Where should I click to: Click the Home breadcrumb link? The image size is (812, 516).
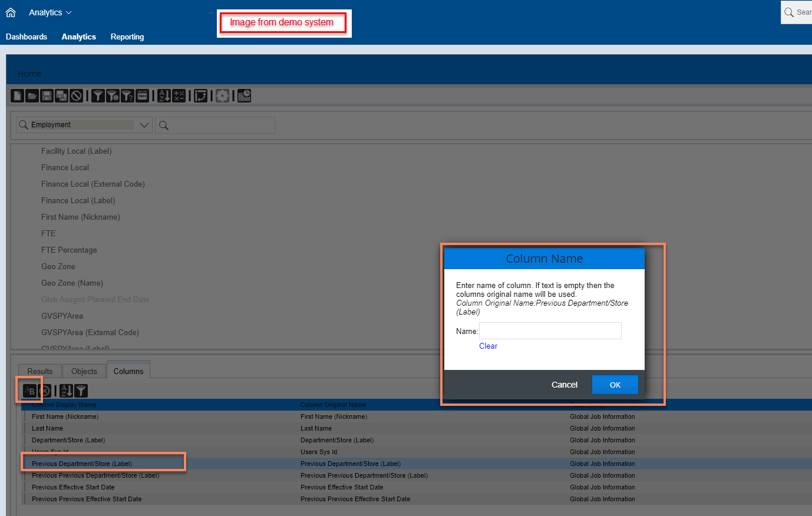[29, 74]
